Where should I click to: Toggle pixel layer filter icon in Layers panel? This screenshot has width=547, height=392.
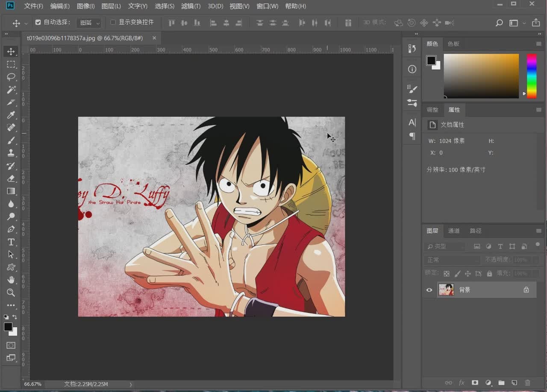(x=477, y=246)
